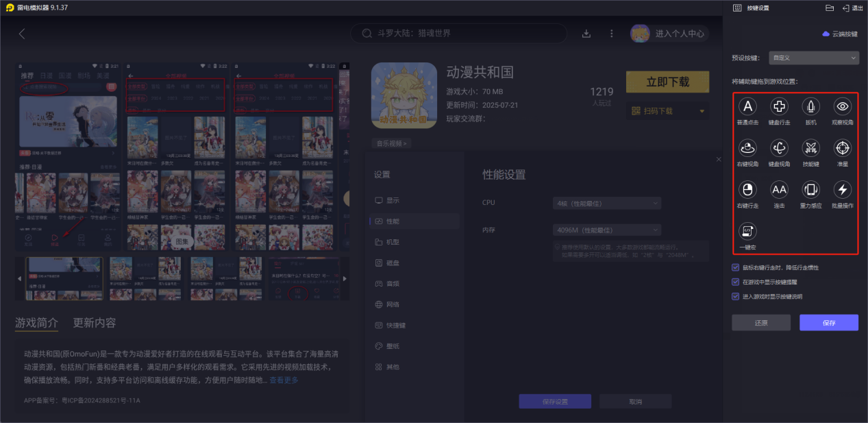Choose the 观察视角 eye icon
868x423 pixels.
tap(843, 106)
